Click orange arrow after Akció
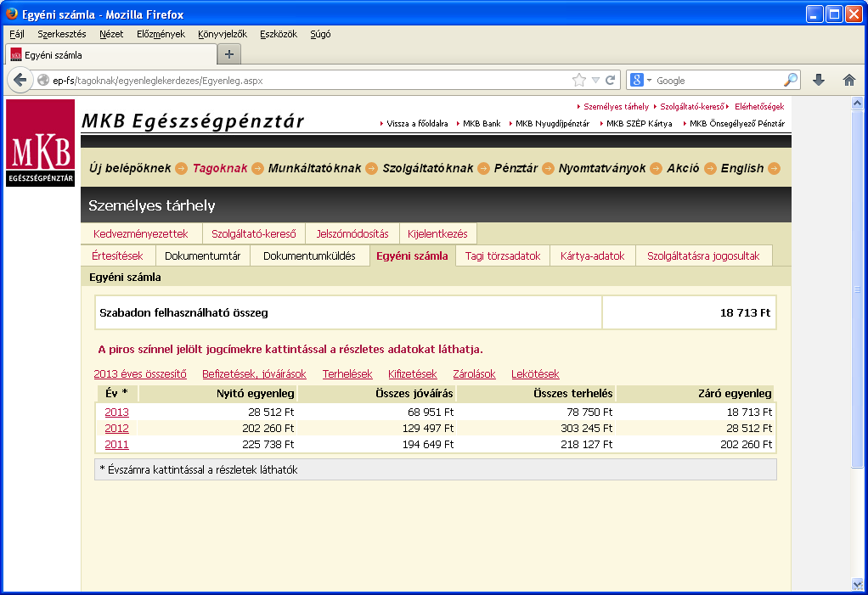 [710, 168]
